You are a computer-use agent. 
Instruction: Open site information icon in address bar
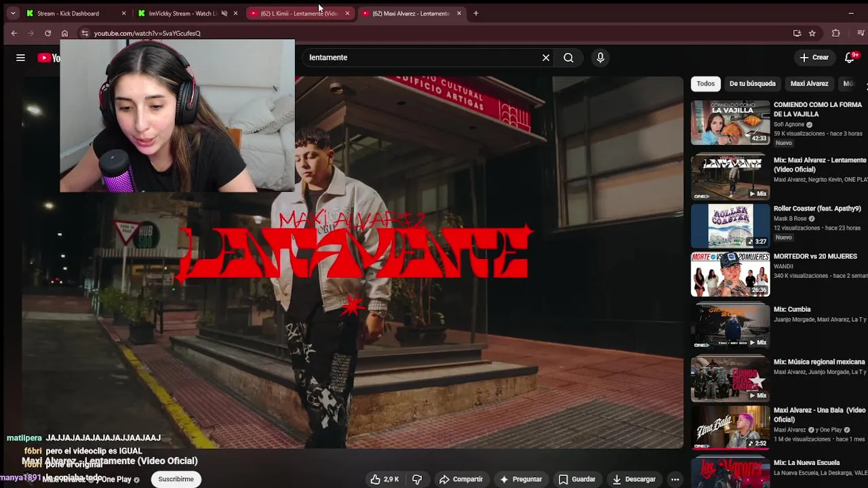click(x=84, y=33)
